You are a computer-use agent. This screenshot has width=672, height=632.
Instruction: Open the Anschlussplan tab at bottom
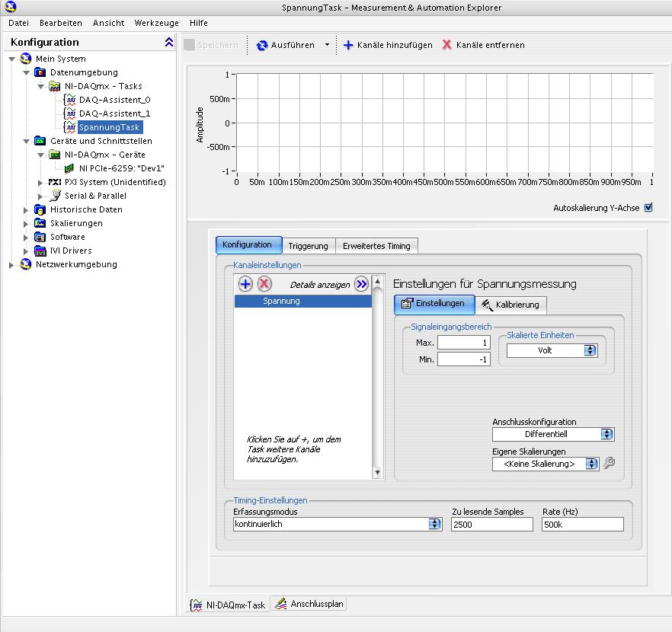pyautogui.click(x=309, y=604)
